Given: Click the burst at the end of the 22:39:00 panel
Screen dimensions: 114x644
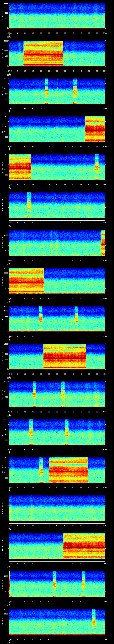Looking at the screenshot, I should pyautogui.click(x=95, y=129).
